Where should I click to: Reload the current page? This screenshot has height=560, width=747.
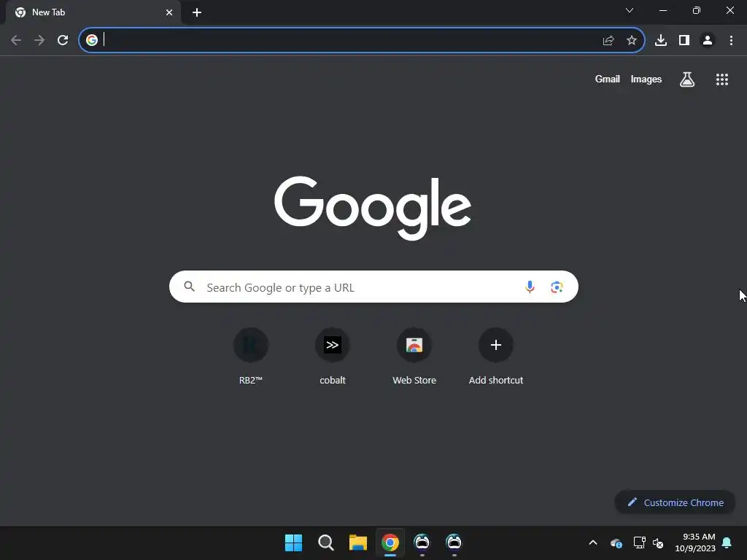tap(63, 40)
